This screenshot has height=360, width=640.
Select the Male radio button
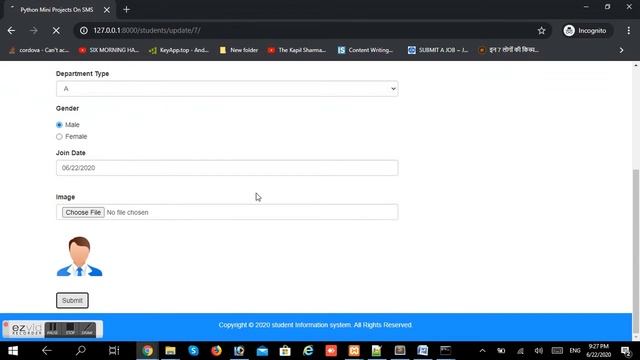click(59, 125)
